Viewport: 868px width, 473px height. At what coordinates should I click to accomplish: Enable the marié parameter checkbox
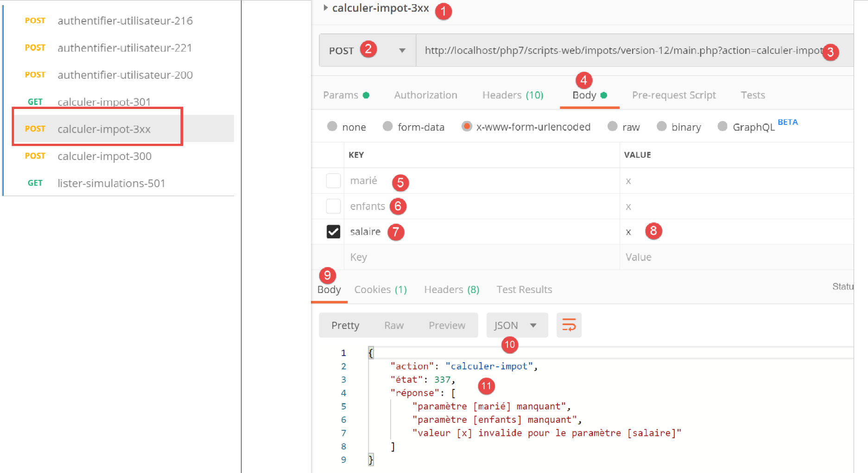tap(333, 180)
